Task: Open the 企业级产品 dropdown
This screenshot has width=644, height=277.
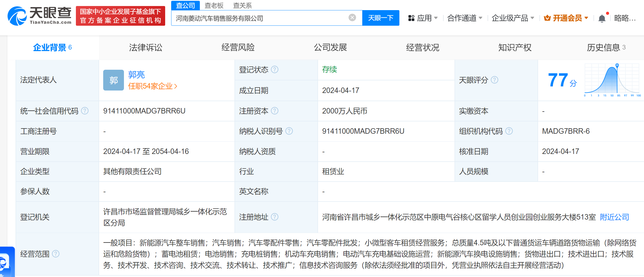Action: pos(513,18)
